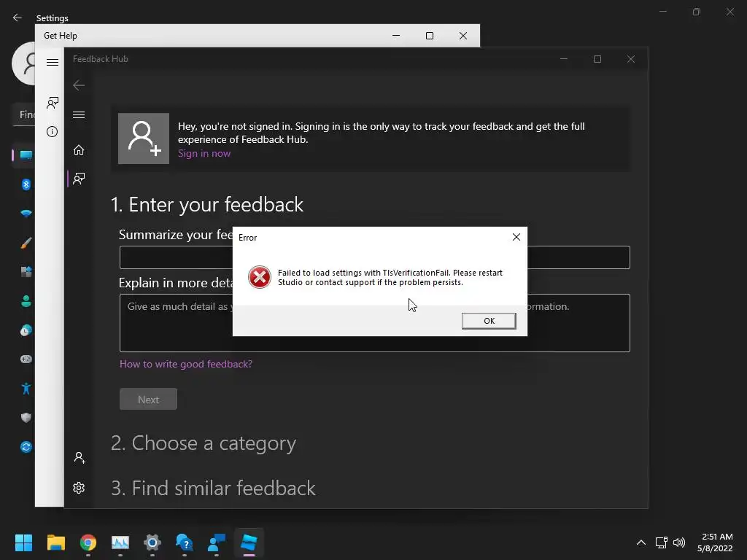747x560 pixels.
Task: Click the Settings user profile picture
Action: pos(24,63)
